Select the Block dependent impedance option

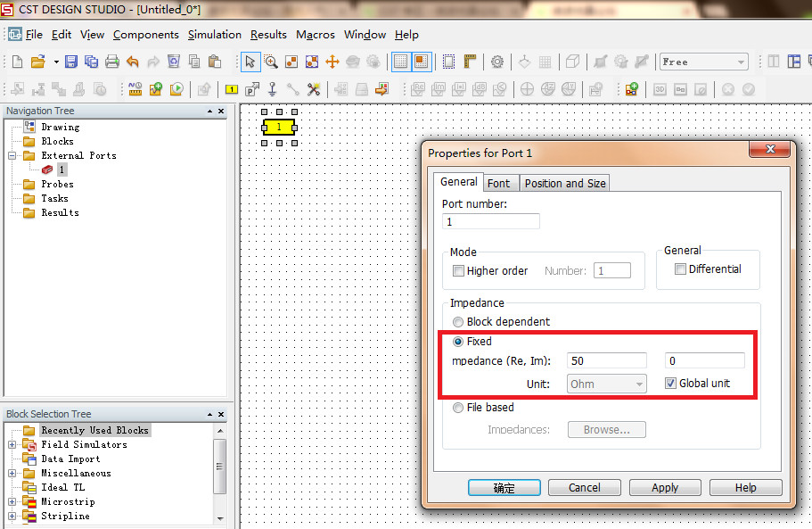click(x=458, y=322)
